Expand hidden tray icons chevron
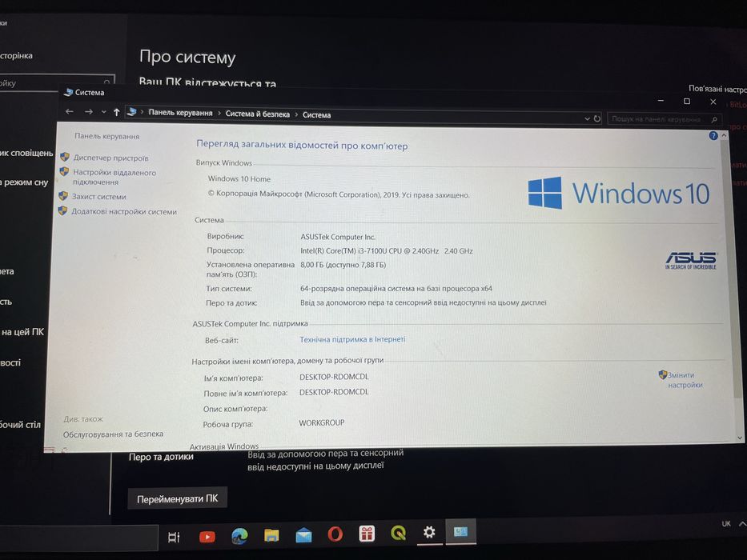Viewport: 747px width, 560px height. 741,524
